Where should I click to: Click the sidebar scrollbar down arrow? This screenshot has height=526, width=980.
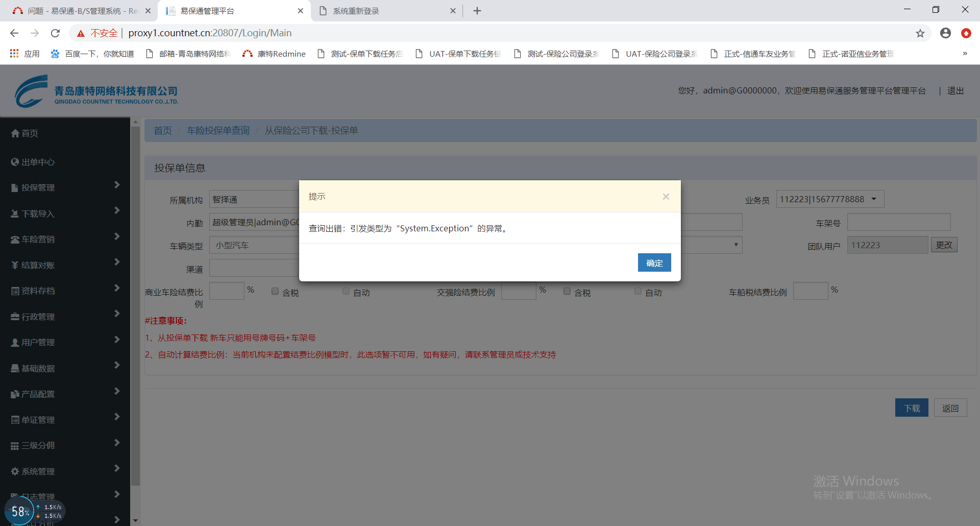tap(135, 520)
